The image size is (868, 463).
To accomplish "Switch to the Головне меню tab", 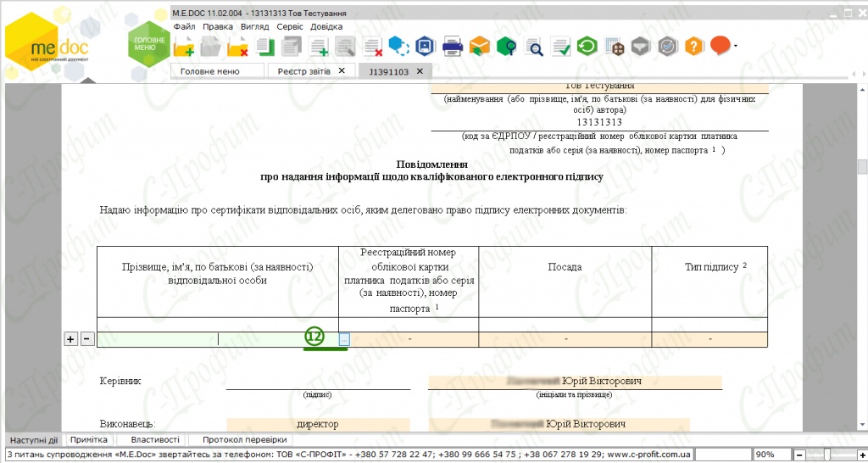I will coord(216,71).
